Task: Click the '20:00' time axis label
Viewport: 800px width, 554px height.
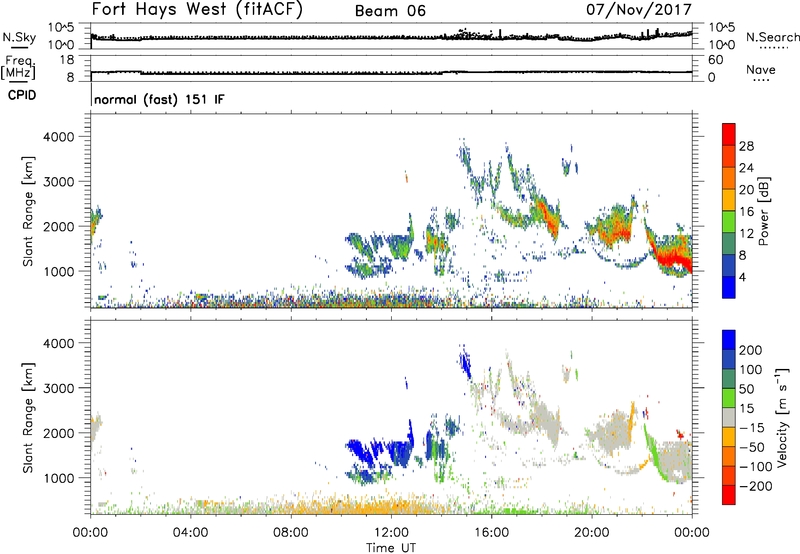Action: pyautogui.click(x=592, y=533)
